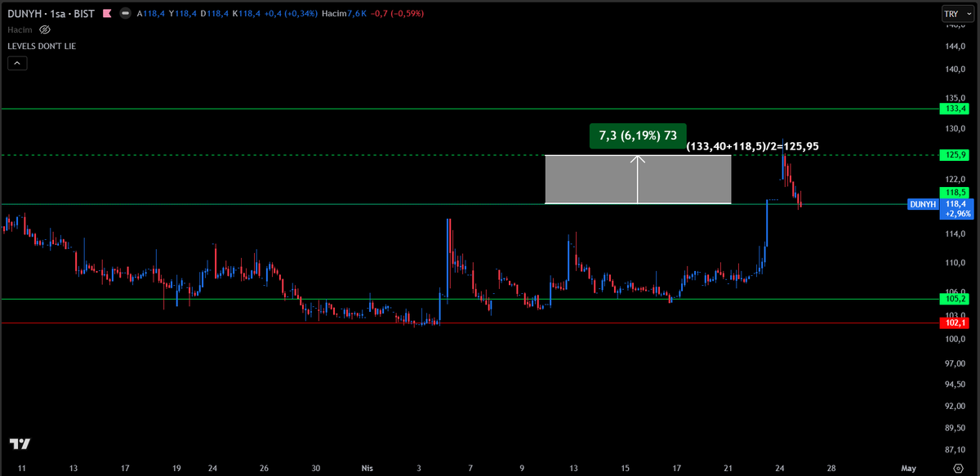Viewport: 980px width, 476px height.
Task: Click the pink flag icon beside BIST
Action: [x=107, y=13]
